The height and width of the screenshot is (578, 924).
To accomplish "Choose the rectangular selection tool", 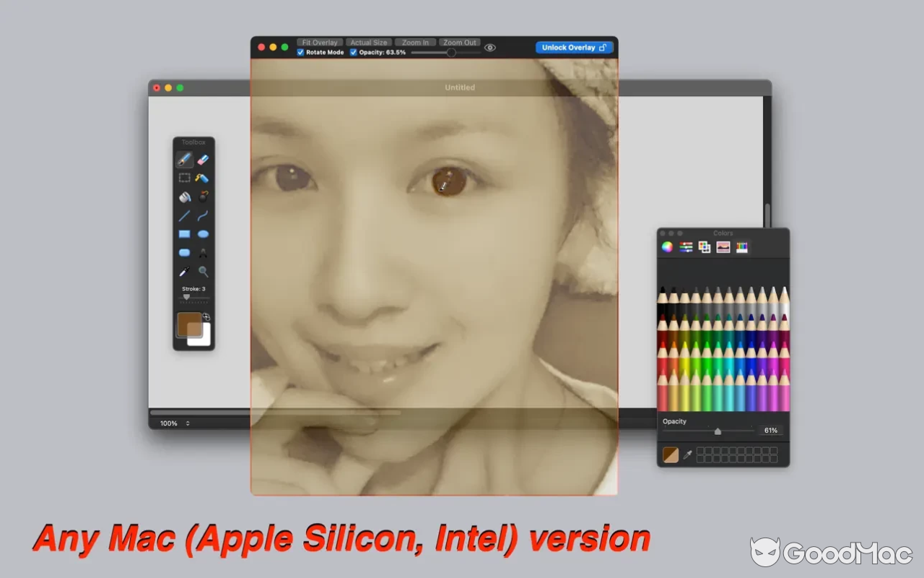I will coord(183,177).
